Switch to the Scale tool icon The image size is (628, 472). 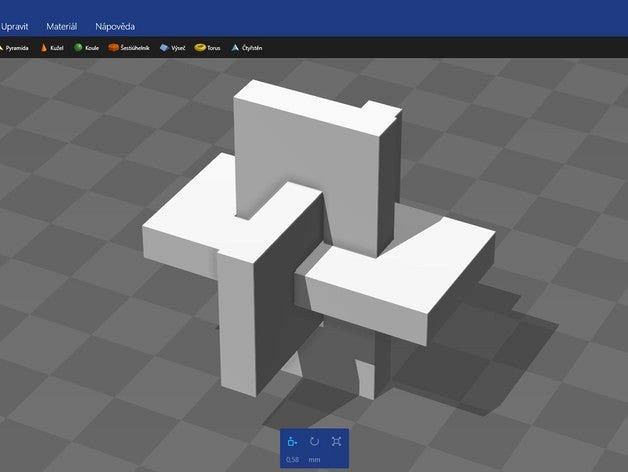(x=336, y=441)
